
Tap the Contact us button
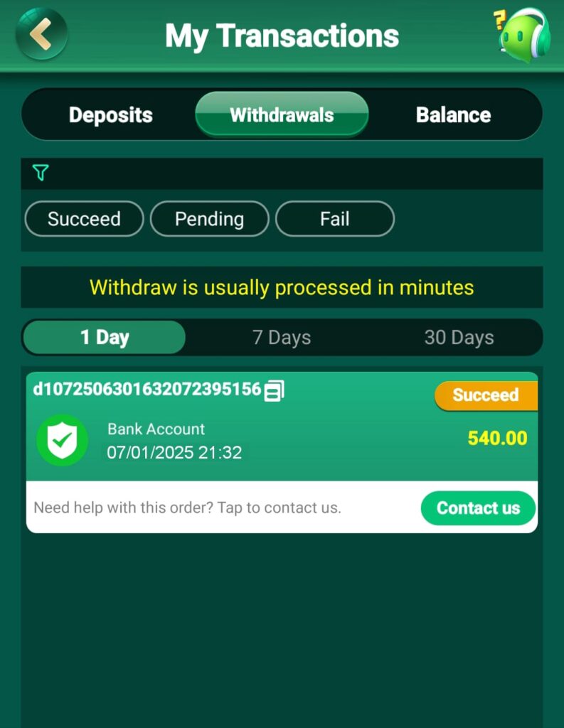point(478,508)
